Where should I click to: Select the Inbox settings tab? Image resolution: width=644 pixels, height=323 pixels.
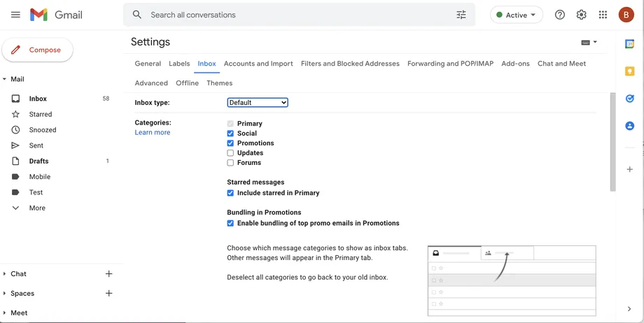pyautogui.click(x=206, y=64)
